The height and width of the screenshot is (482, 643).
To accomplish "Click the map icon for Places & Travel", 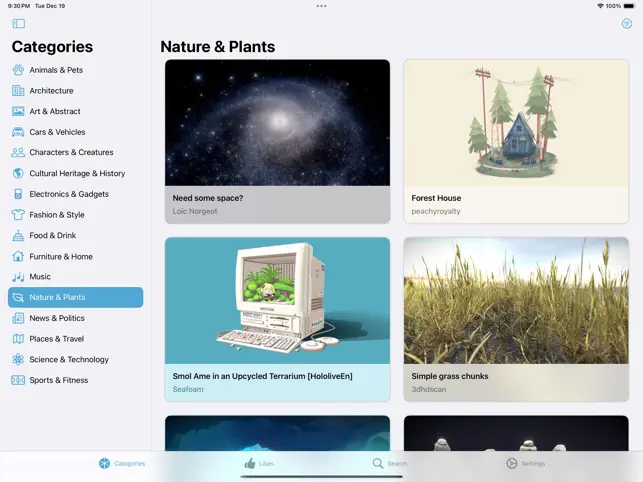I will pos(18,339).
